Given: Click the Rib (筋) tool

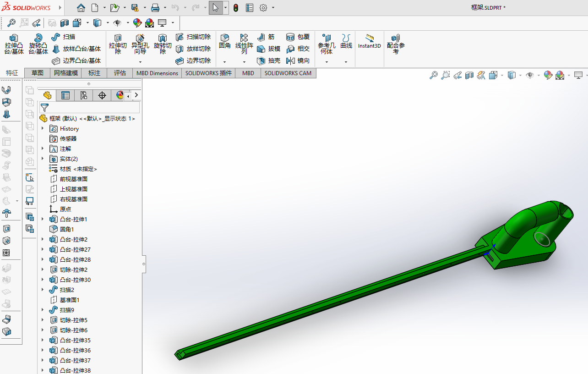Looking at the screenshot, I should (x=266, y=37).
